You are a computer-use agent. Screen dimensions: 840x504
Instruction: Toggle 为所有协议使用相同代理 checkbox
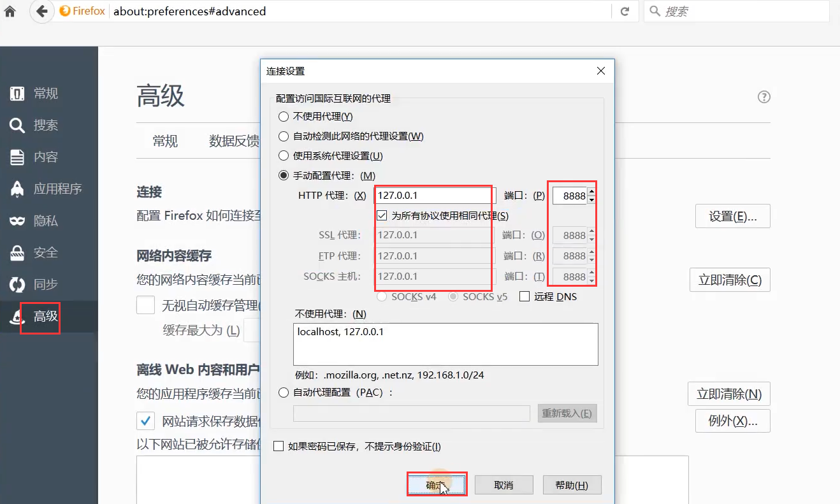tap(382, 216)
